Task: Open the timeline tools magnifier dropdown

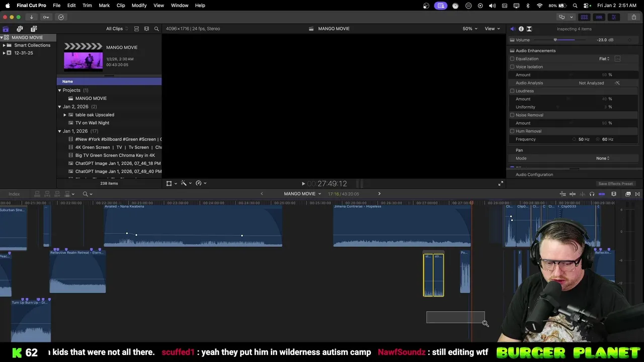Action: point(87,194)
